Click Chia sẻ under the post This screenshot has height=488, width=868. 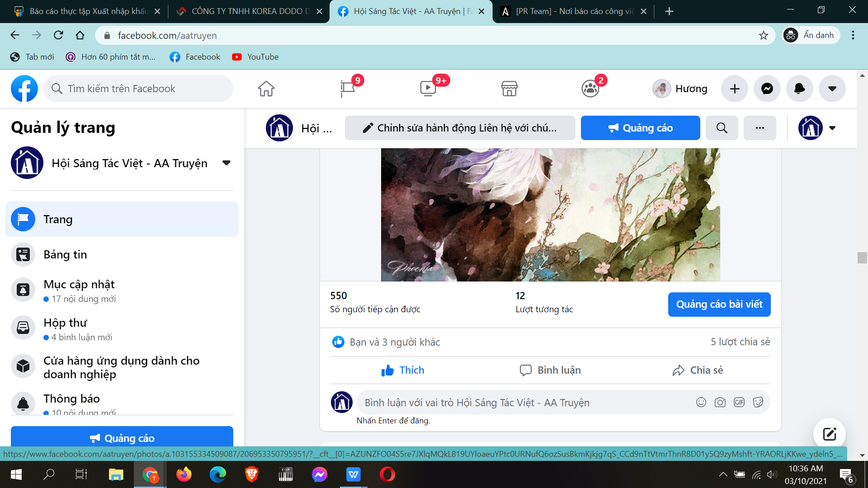698,370
